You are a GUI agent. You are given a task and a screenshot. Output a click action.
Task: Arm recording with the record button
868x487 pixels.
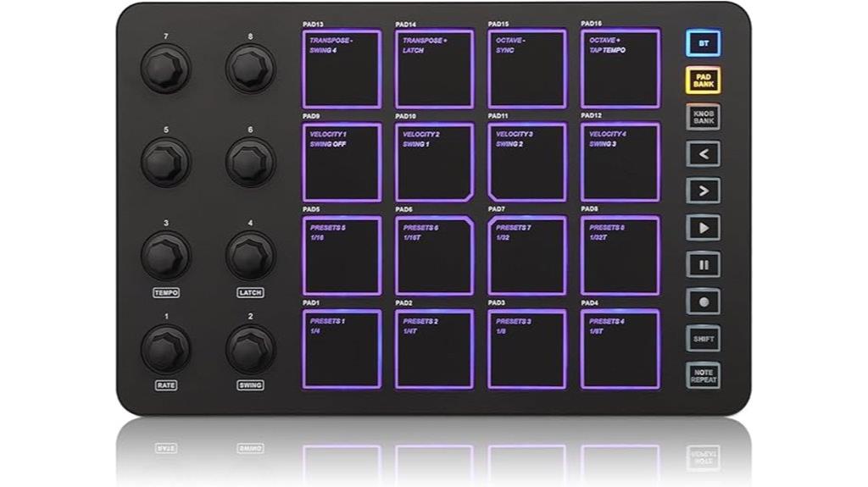(x=703, y=302)
